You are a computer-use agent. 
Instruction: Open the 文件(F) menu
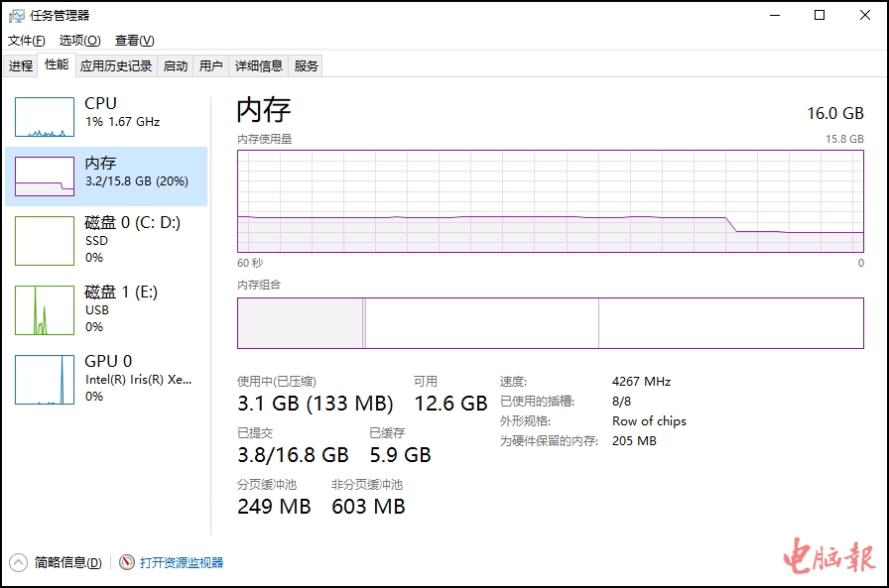click(x=27, y=41)
